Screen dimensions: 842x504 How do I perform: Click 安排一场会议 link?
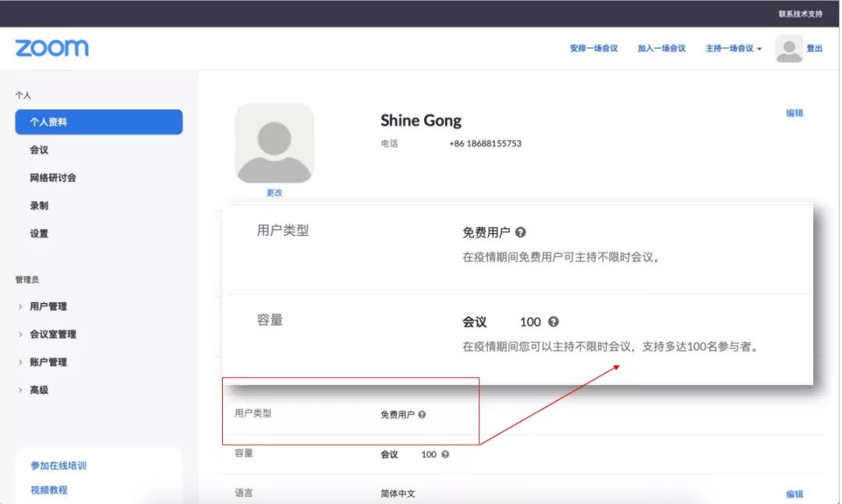point(593,48)
